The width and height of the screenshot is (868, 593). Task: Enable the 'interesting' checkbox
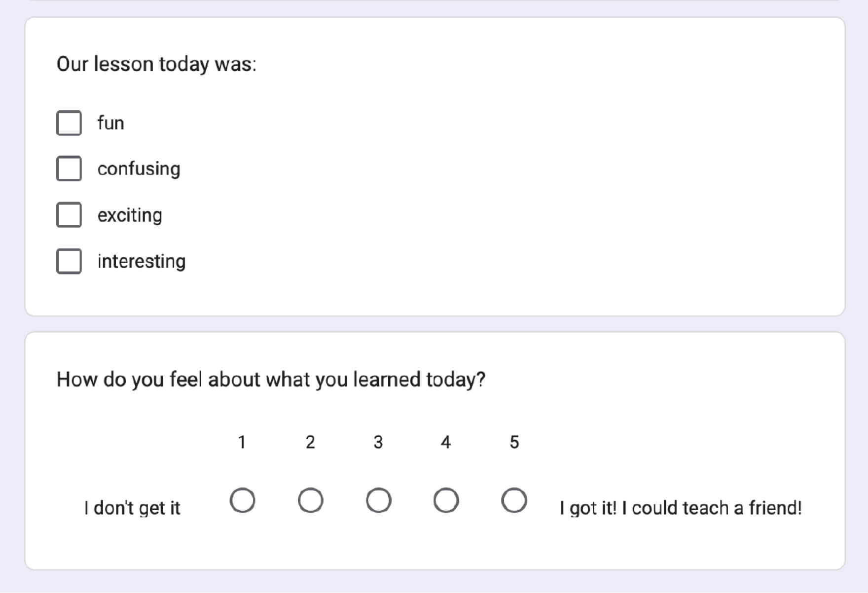(69, 261)
